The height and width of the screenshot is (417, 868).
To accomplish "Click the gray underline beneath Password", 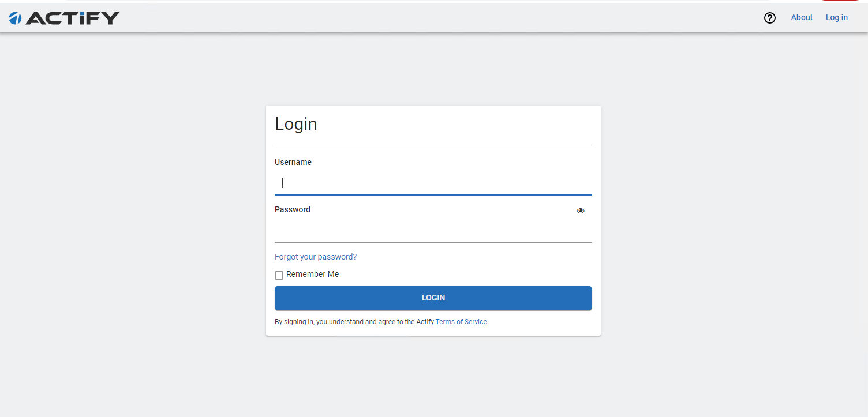I will point(433,242).
